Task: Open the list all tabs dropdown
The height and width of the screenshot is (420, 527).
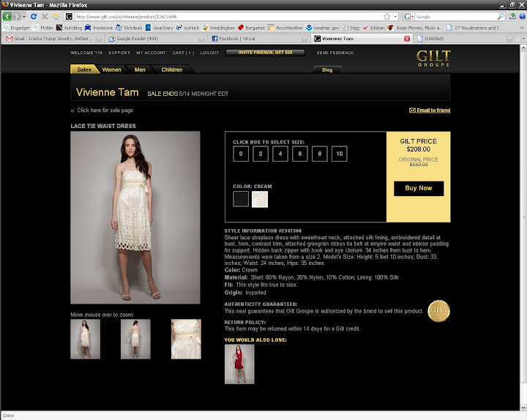Action: [523, 39]
